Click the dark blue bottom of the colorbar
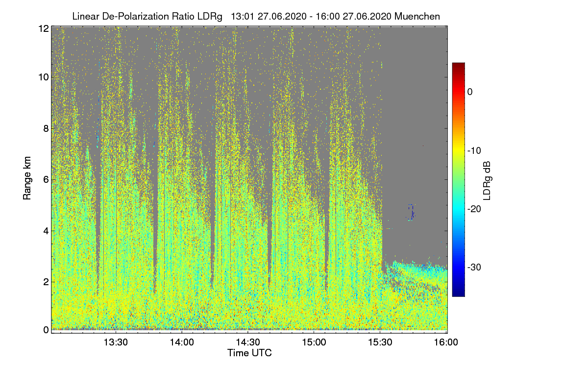 458,293
